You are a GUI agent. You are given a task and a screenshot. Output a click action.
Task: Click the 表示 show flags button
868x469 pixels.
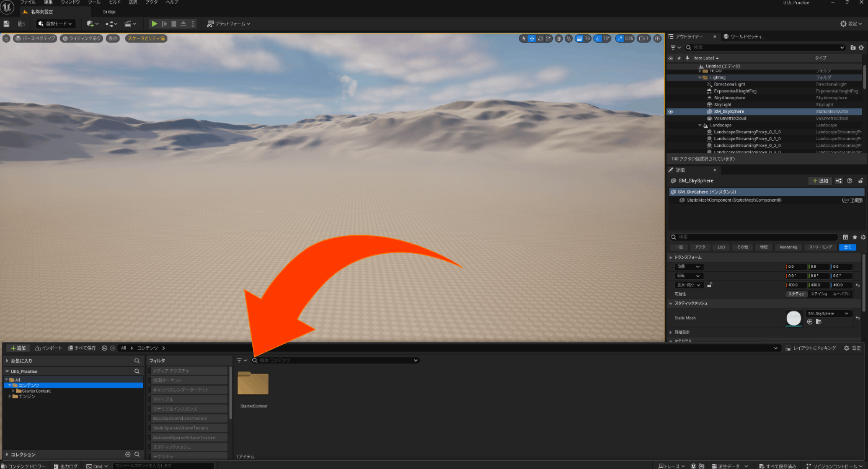point(112,38)
